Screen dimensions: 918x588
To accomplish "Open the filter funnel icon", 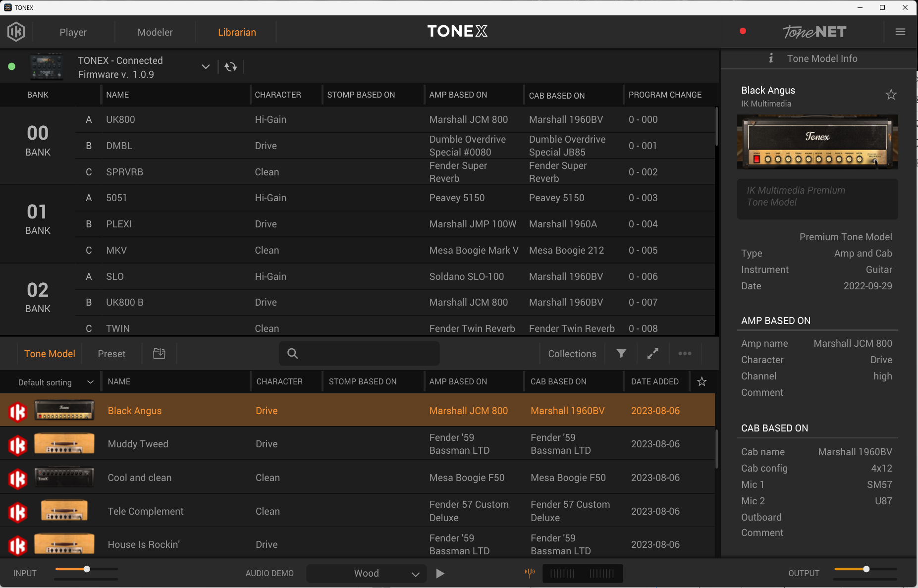I will tap(621, 353).
